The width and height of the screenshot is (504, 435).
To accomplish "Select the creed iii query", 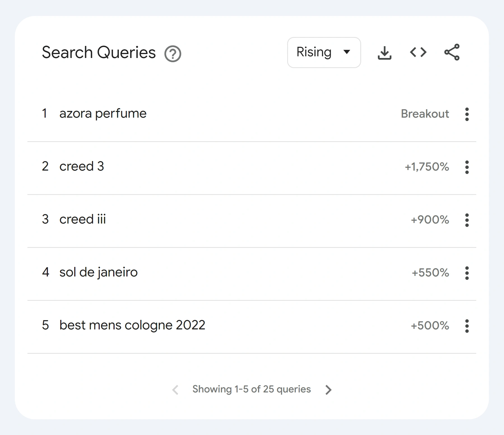I will [x=82, y=219].
